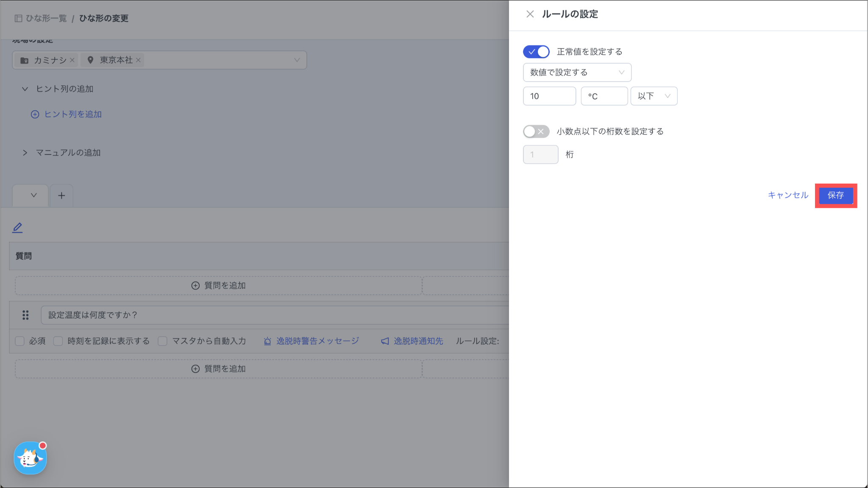
Task: Click the pencil edit icon above 質問
Action: coord(17,228)
